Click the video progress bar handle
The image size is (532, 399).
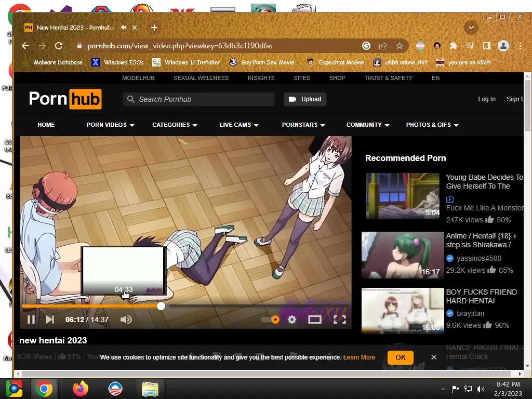[161, 306]
